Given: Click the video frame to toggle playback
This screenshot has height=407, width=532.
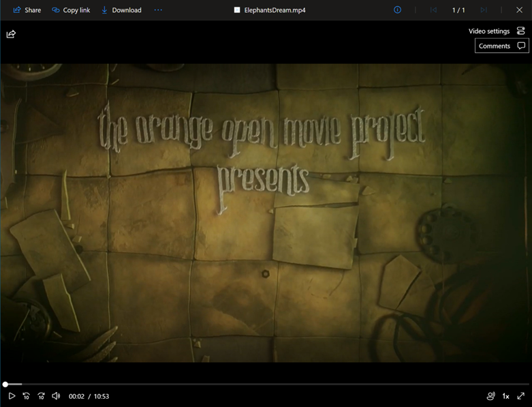Looking at the screenshot, I should pyautogui.click(x=266, y=213).
